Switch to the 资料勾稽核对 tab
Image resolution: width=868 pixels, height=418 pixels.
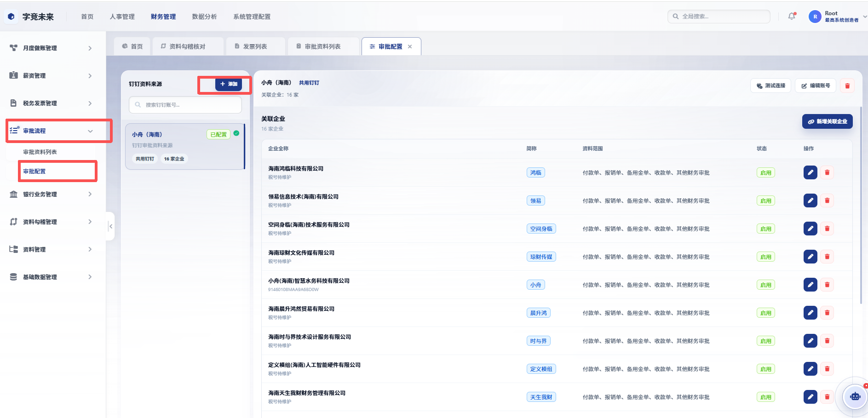(188, 46)
